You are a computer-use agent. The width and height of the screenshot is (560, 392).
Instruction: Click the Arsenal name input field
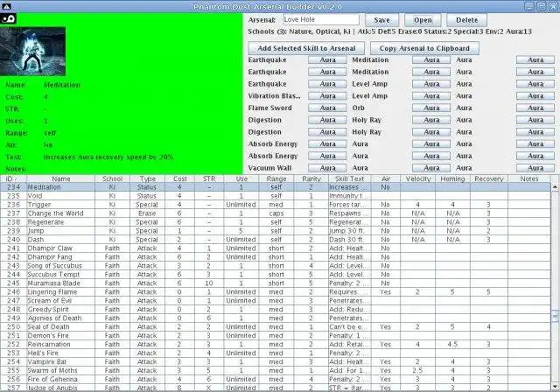(x=321, y=19)
